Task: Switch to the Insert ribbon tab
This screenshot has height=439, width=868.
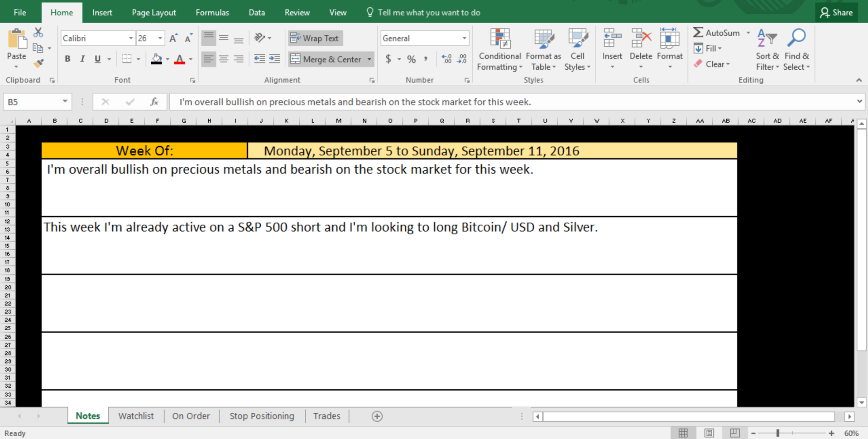Action: (x=102, y=13)
